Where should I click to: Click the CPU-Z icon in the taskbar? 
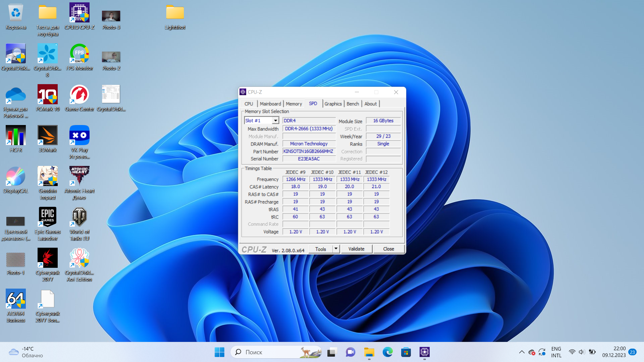424,352
